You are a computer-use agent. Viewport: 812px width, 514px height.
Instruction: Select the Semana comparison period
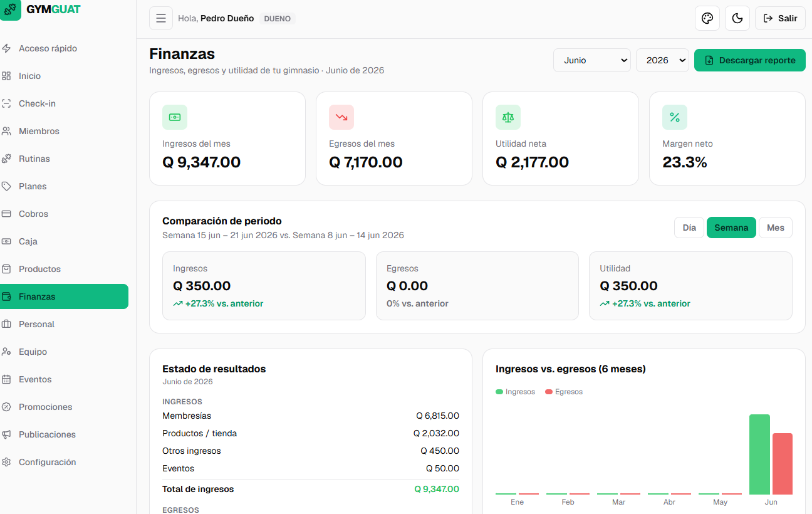point(731,228)
